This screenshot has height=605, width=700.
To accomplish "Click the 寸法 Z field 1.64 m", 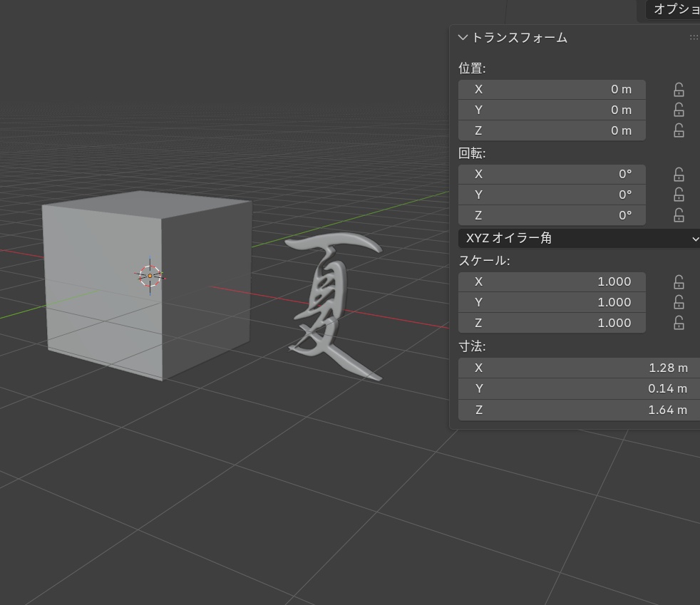I will point(579,410).
